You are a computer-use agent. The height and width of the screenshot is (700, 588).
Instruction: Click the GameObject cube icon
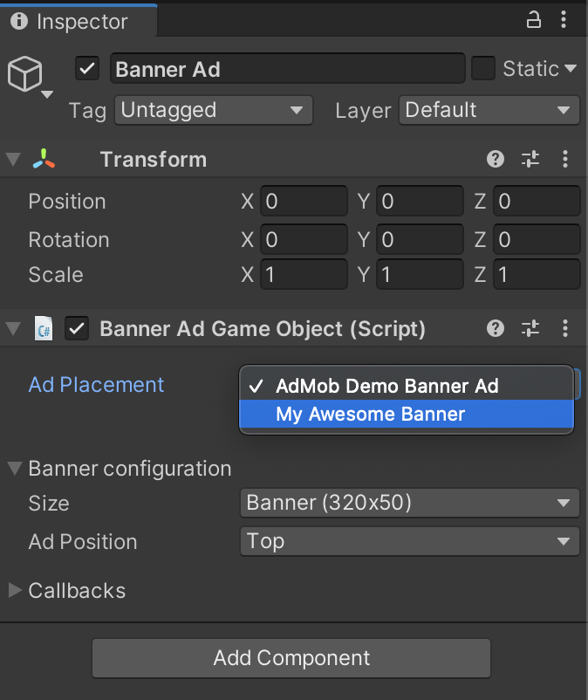tap(24, 74)
